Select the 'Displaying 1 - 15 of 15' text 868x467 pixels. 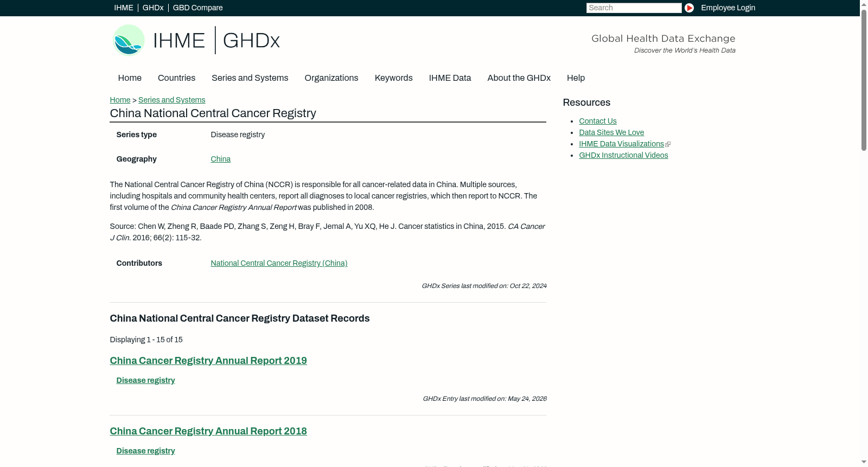(146, 340)
